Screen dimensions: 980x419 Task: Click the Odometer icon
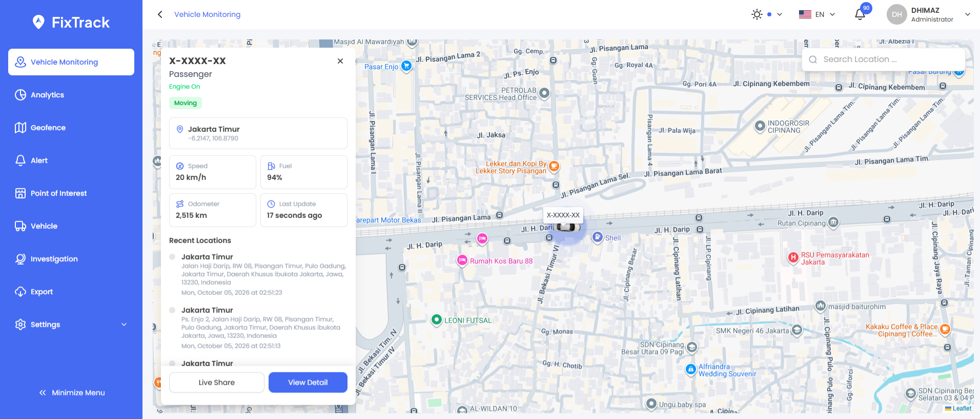coord(180,204)
